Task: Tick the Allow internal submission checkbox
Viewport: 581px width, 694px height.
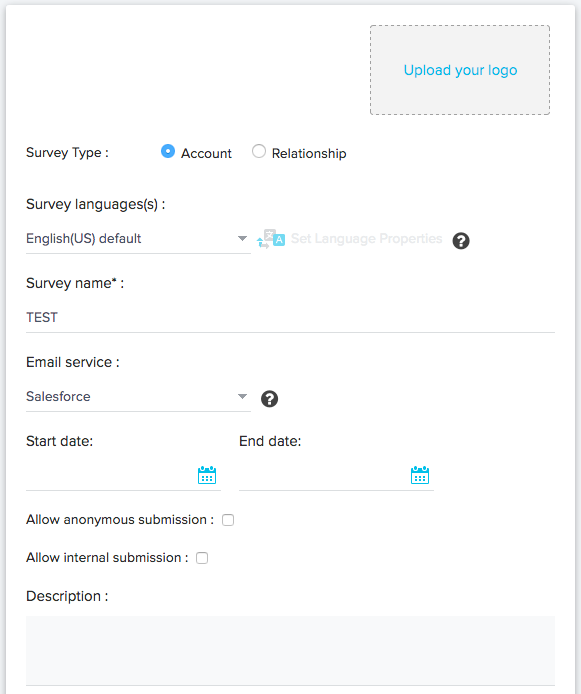Action: pyautogui.click(x=202, y=558)
